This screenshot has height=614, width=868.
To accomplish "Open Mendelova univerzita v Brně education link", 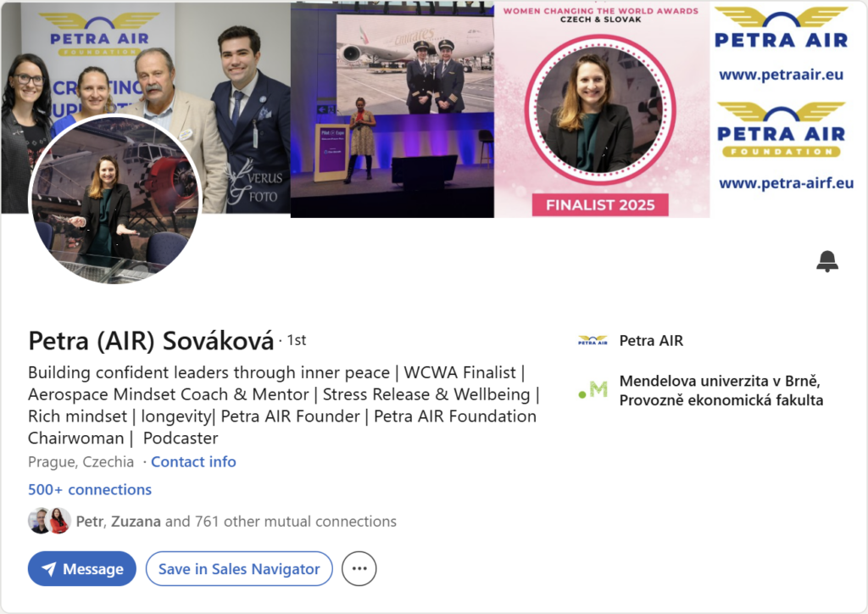I will (x=721, y=390).
